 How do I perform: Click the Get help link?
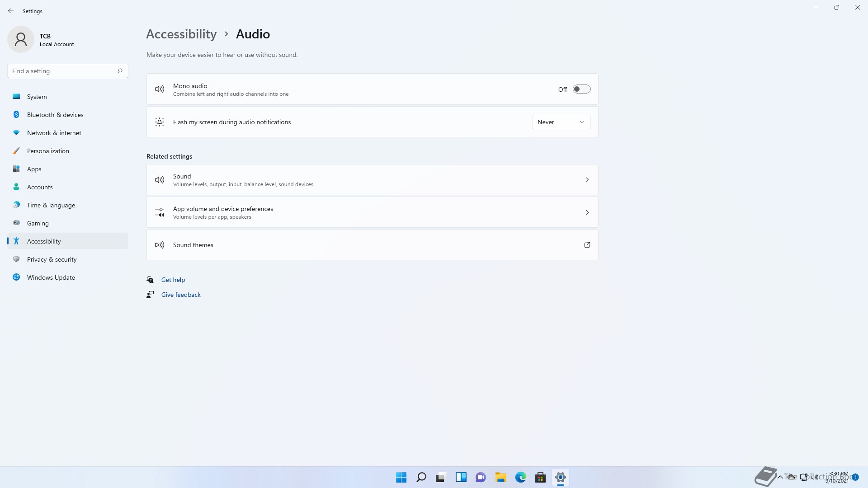coord(173,280)
